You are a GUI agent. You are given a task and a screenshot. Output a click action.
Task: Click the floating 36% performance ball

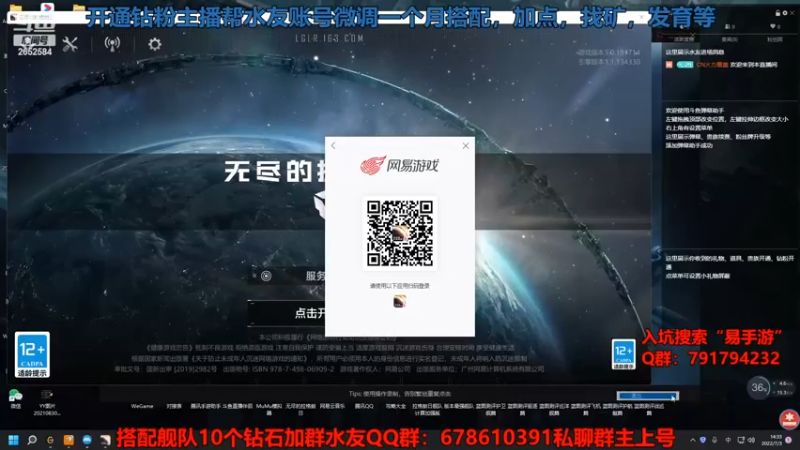pyautogui.click(x=758, y=388)
